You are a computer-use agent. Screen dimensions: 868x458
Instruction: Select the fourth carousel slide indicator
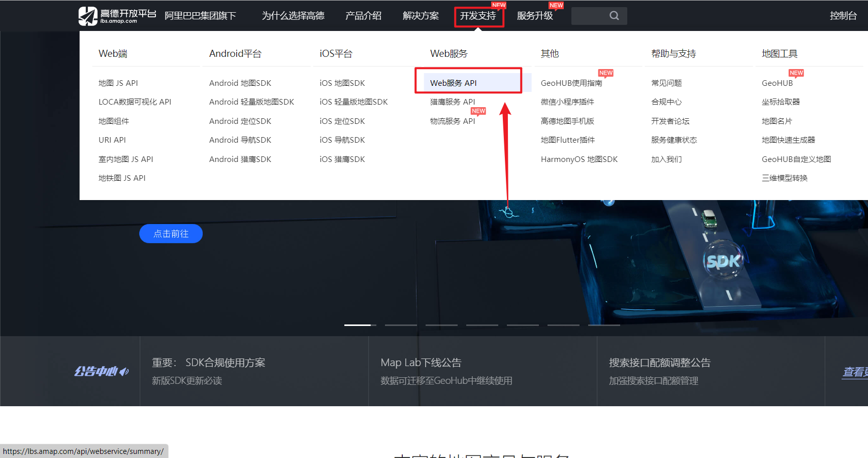point(482,325)
